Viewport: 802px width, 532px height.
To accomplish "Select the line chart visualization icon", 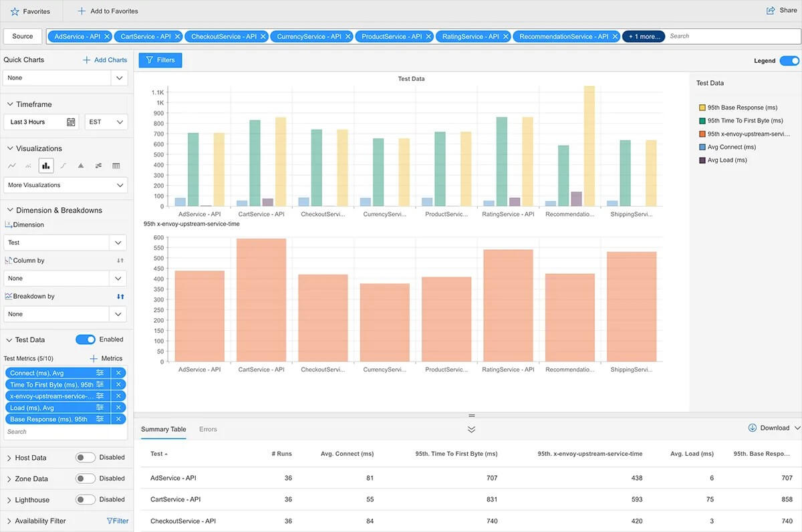I will click(12, 166).
